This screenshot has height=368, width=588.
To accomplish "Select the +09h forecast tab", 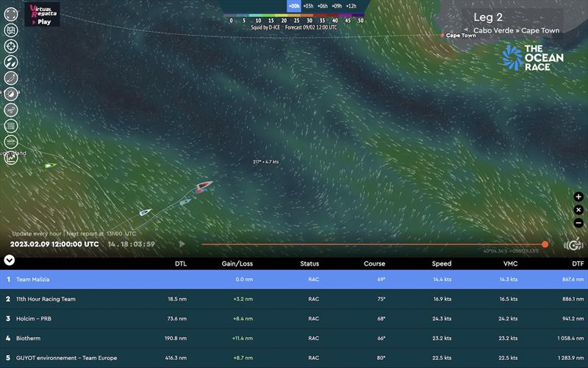I will coord(337,6).
